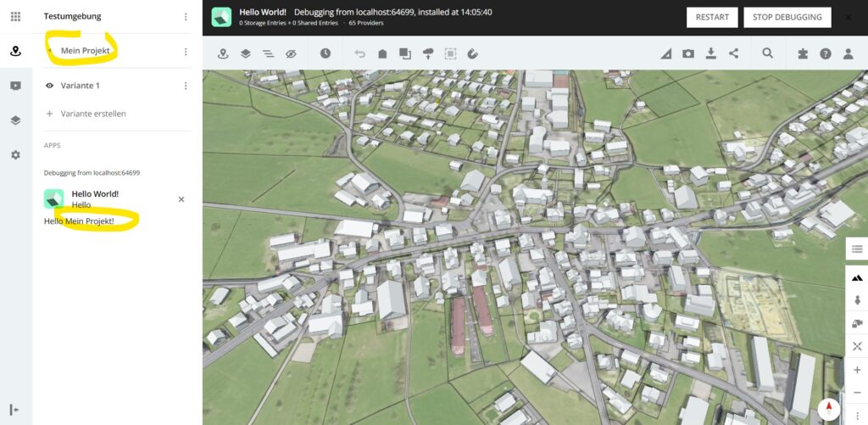Screen dimensions: 868x425
Task: Toggle the crossed-eye hide objects icon
Action: (x=291, y=53)
